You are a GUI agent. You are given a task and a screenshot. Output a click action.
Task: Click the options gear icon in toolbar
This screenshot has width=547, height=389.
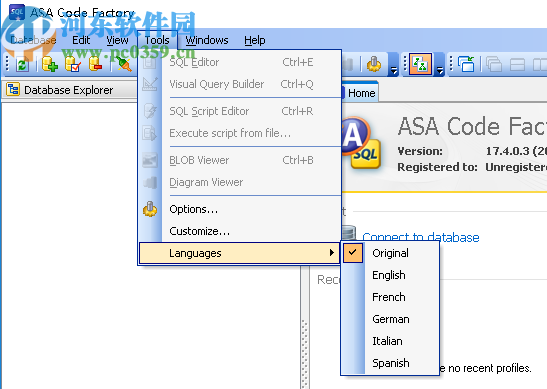[x=374, y=64]
